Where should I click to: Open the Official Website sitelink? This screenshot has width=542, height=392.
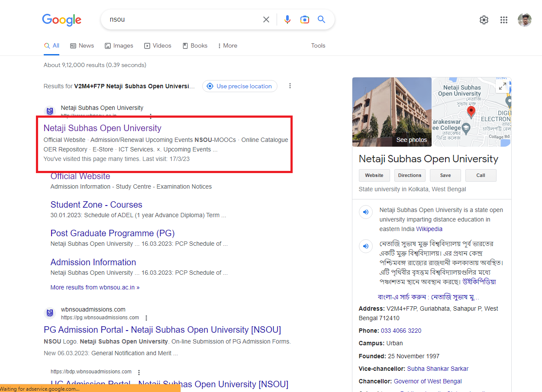point(80,176)
